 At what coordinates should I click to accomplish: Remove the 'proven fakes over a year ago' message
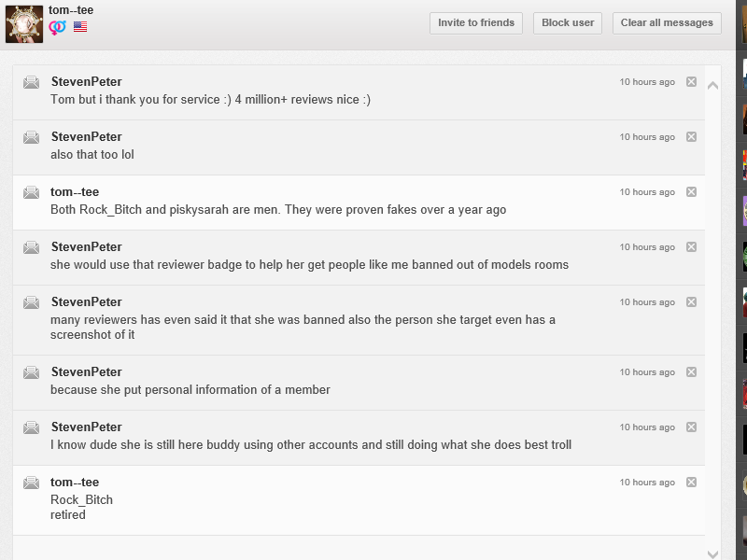691,192
